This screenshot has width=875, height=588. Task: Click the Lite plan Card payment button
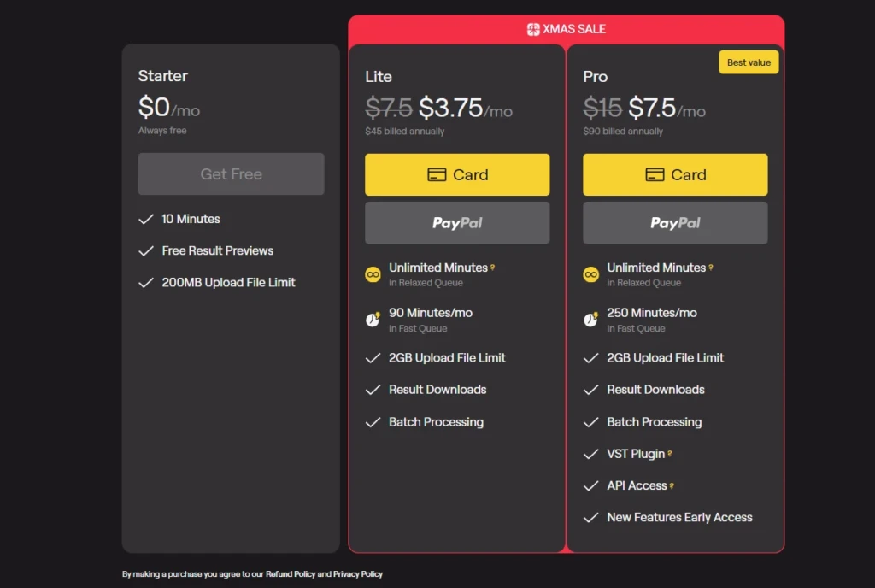pyautogui.click(x=457, y=174)
